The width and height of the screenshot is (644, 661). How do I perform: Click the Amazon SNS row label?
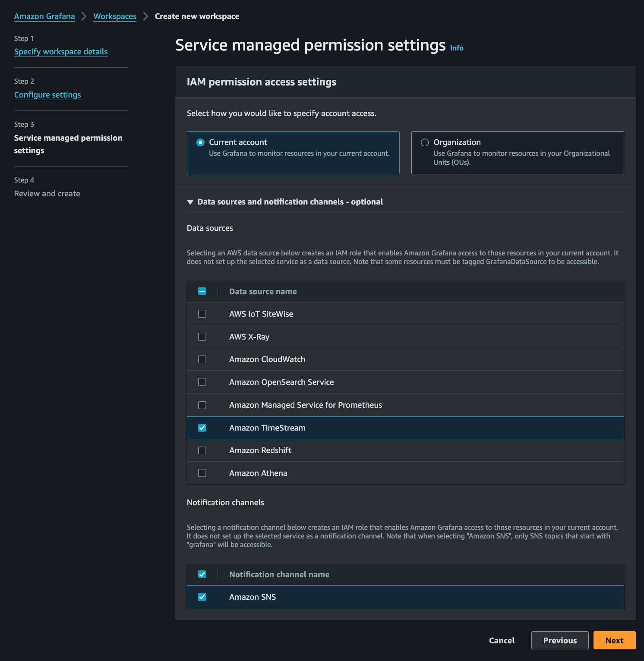pos(253,597)
